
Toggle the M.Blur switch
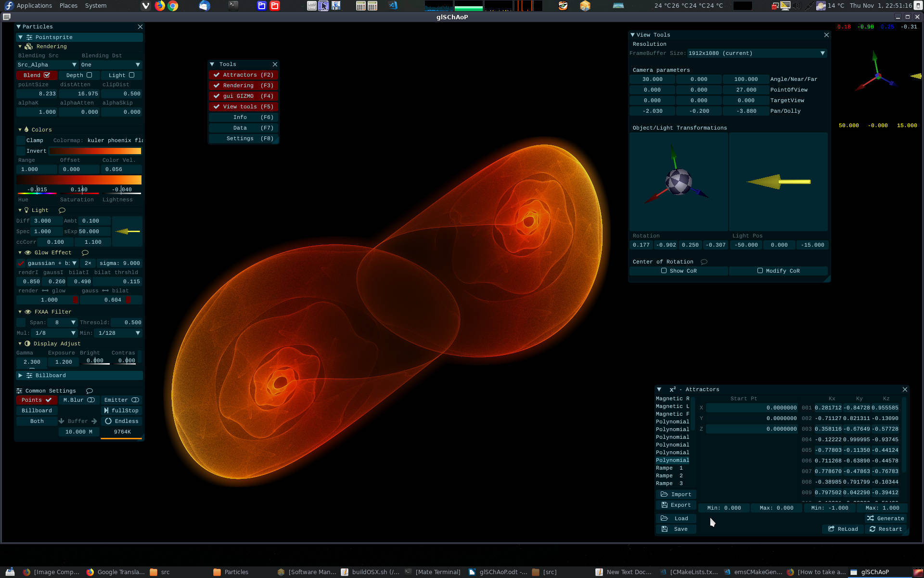91,400
